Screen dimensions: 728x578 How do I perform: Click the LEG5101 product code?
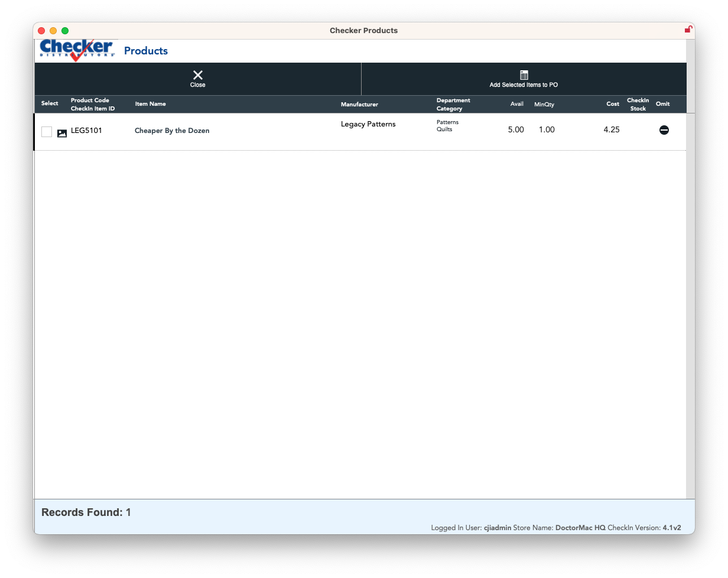tap(86, 131)
